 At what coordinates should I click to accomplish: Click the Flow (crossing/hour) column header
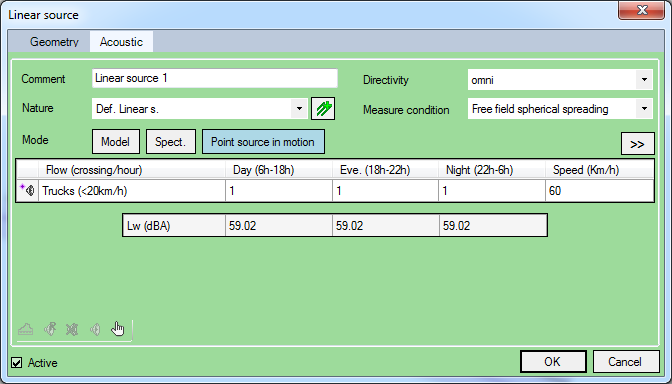(132, 170)
